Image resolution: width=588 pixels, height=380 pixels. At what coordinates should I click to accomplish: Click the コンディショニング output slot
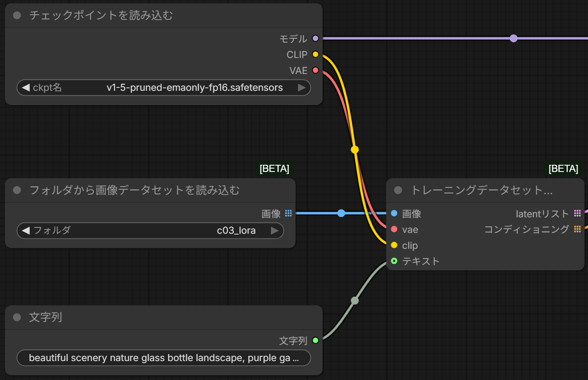(x=577, y=230)
